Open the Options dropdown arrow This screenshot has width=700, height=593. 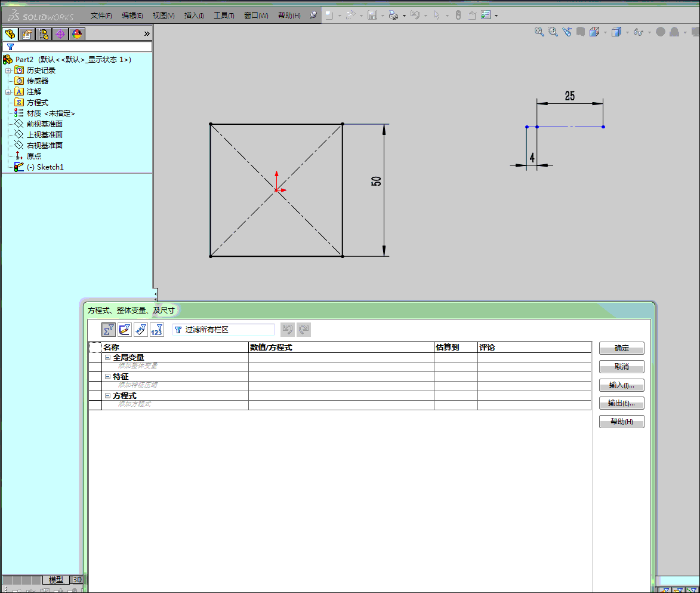[496, 16]
